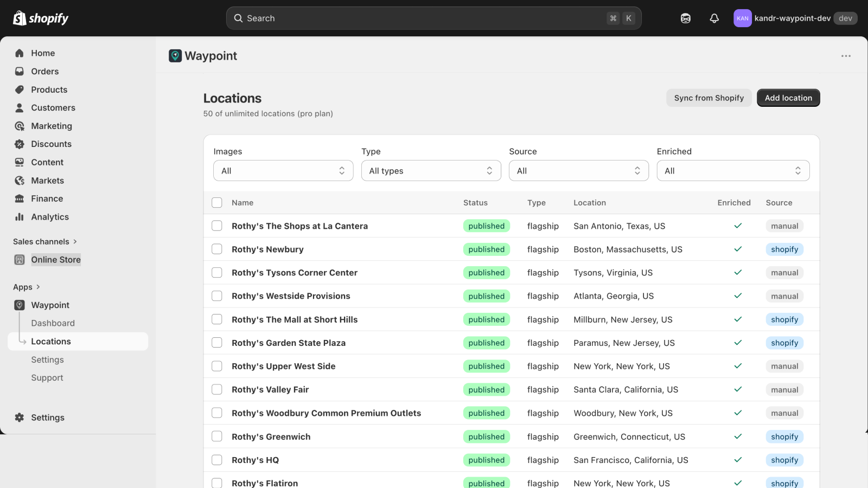The image size is (868, 488).
Task: Click the Customers person icon
Action: (20, 108)
